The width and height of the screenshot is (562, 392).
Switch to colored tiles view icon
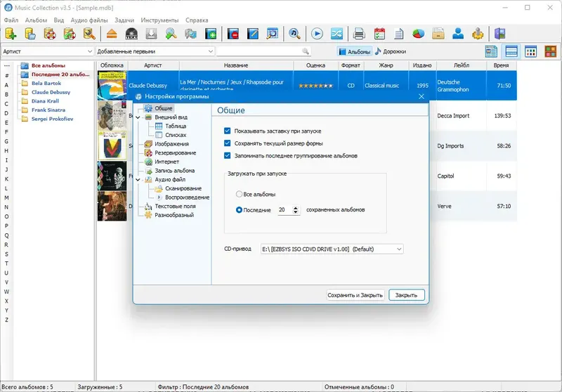pyautogui.click(x=550, y=51)
